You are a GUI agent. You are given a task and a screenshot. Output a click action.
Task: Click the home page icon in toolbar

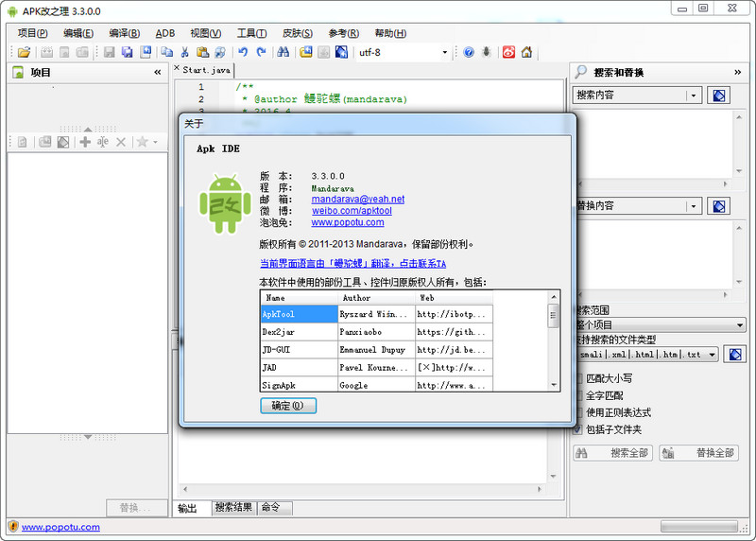point(526,52)
